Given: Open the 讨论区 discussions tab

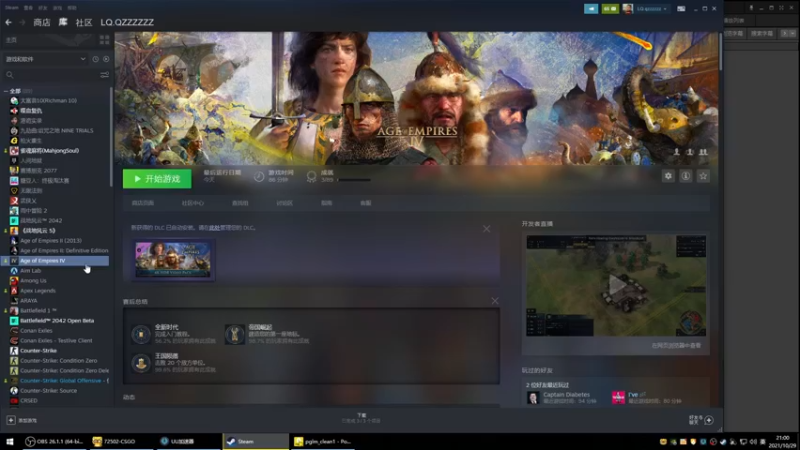Looking at the screenshot, I should pos(284,203).
